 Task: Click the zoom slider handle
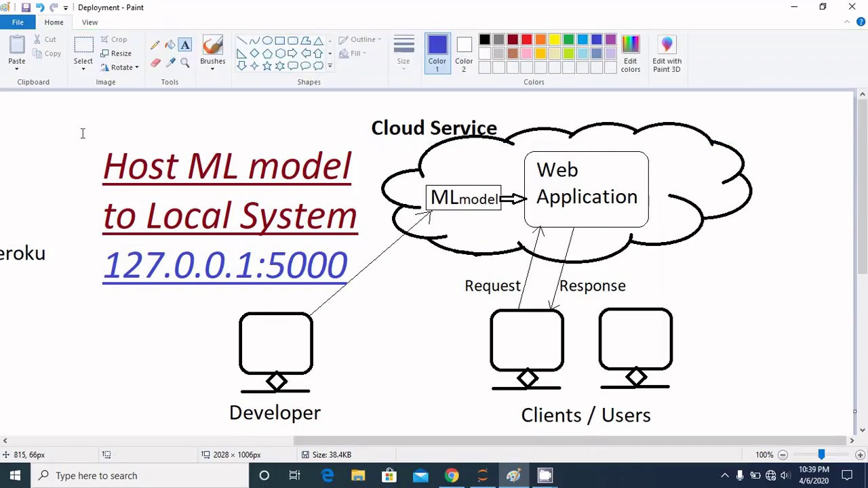pos(821,455)
